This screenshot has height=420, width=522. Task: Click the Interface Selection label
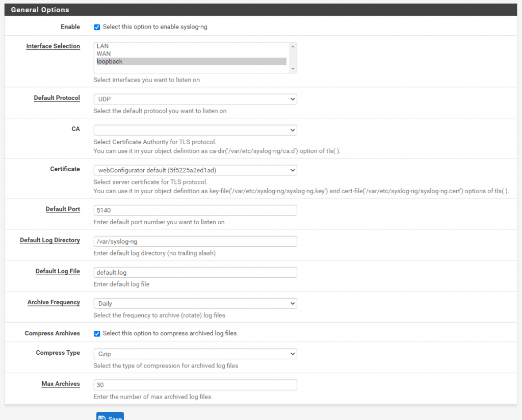53,46
